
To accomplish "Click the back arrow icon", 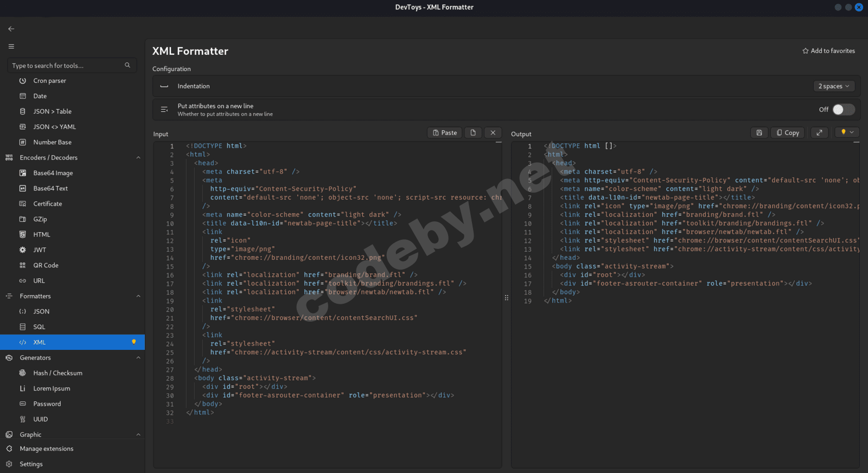I will pos(11,29).
